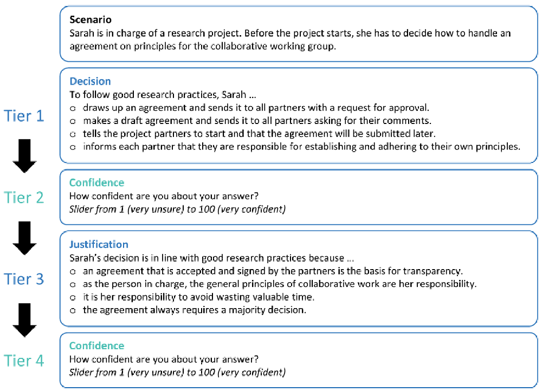Click the black arrow below Tier 2
The image size is (542, 392).
pyautogui.click(x=24, y=238)
